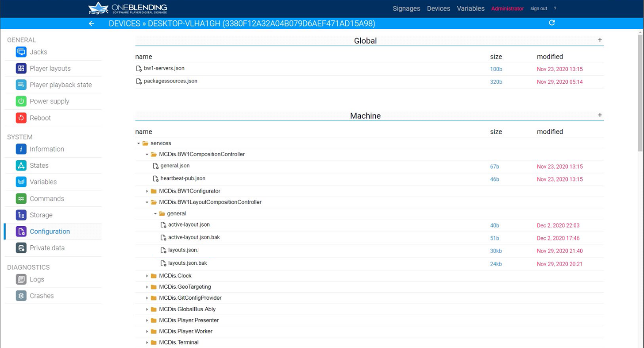Click the sign out link

pos(538,8)
